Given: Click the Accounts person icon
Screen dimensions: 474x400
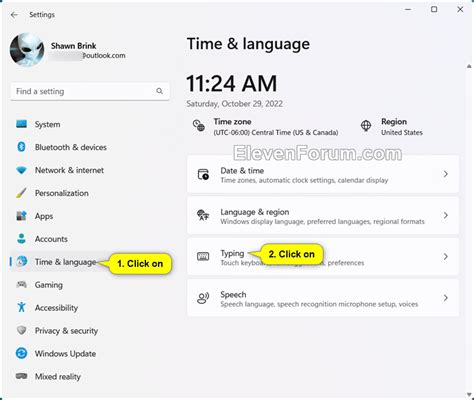Looking at the screenshot, I should 22,239.
